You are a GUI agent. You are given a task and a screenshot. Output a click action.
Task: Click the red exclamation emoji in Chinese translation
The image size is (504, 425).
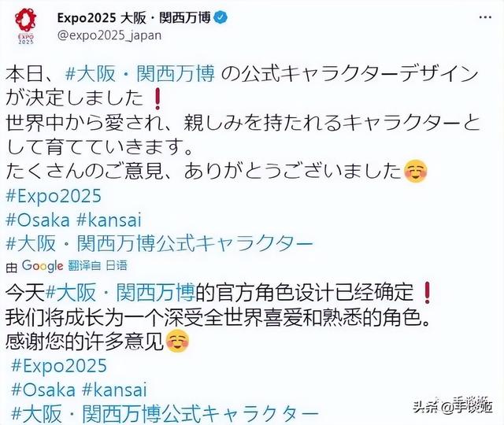click(427, 293)
